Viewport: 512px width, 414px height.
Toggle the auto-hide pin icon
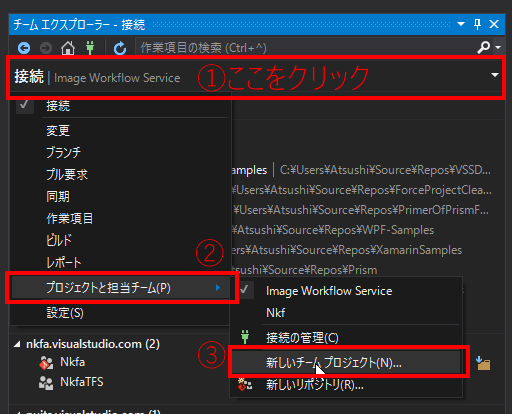[x=477, y=24]
